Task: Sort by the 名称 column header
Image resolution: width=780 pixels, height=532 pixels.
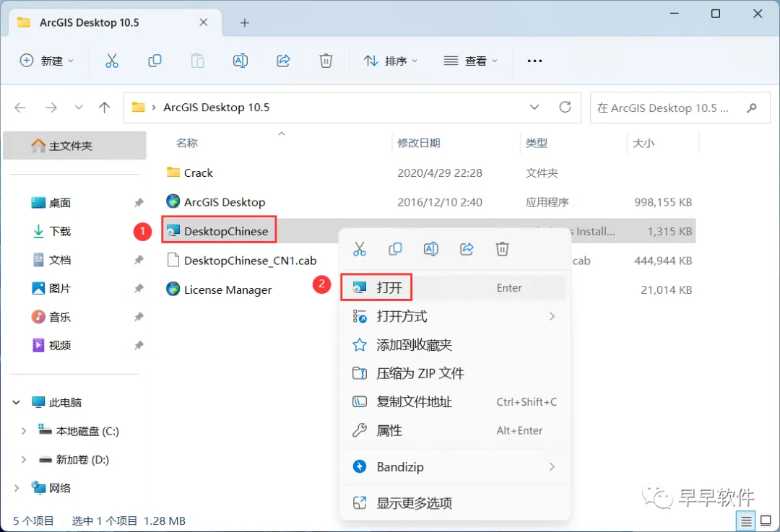Action: [x=186, y=143]
